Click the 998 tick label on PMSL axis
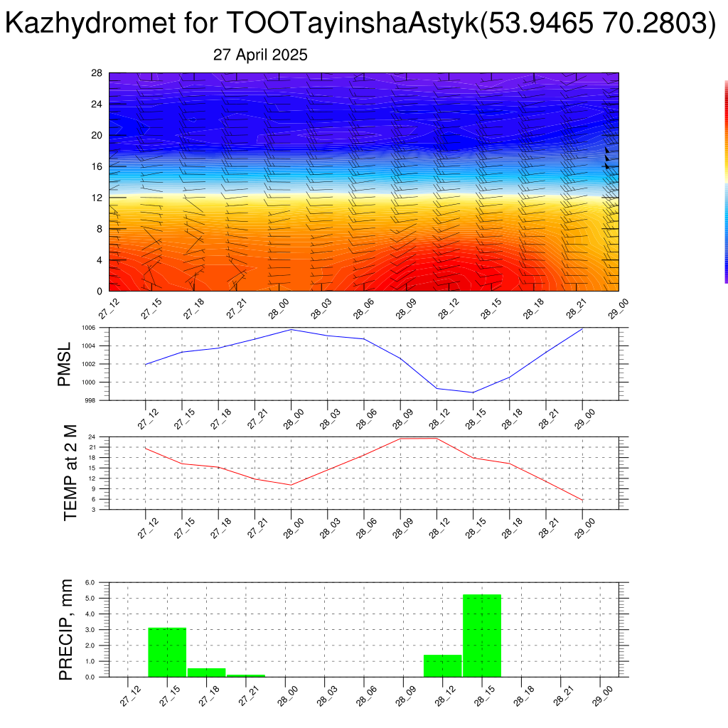The image size is (728, 728). coord(90,400)
